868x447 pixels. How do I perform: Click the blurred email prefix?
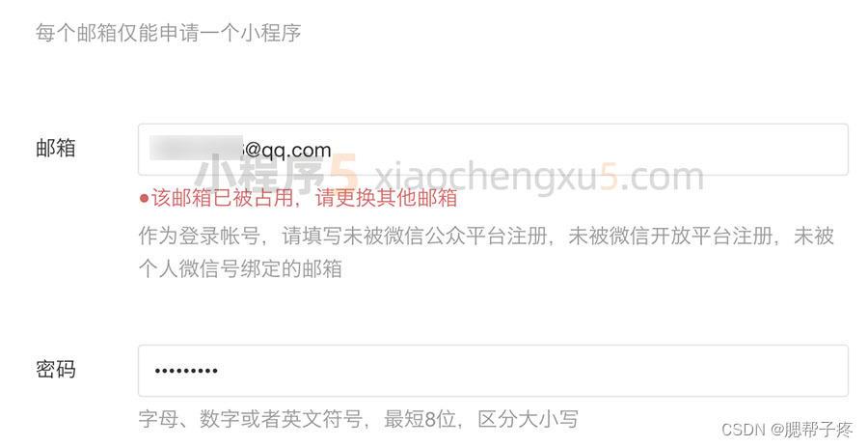tap(196, 148)
